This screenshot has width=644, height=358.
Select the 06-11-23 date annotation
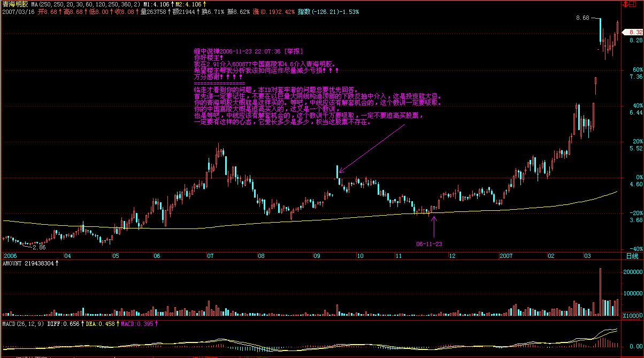[429, 243]
